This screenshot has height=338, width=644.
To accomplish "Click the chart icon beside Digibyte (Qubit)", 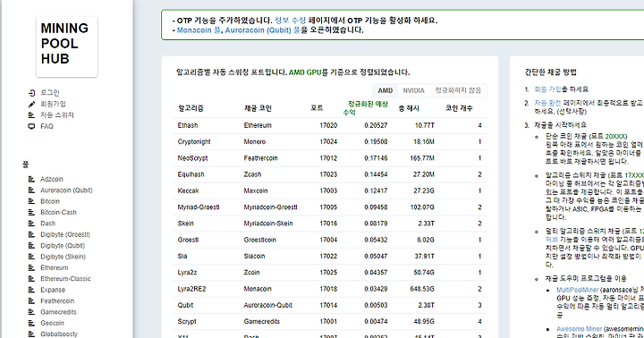I will (x=31, y=246).
